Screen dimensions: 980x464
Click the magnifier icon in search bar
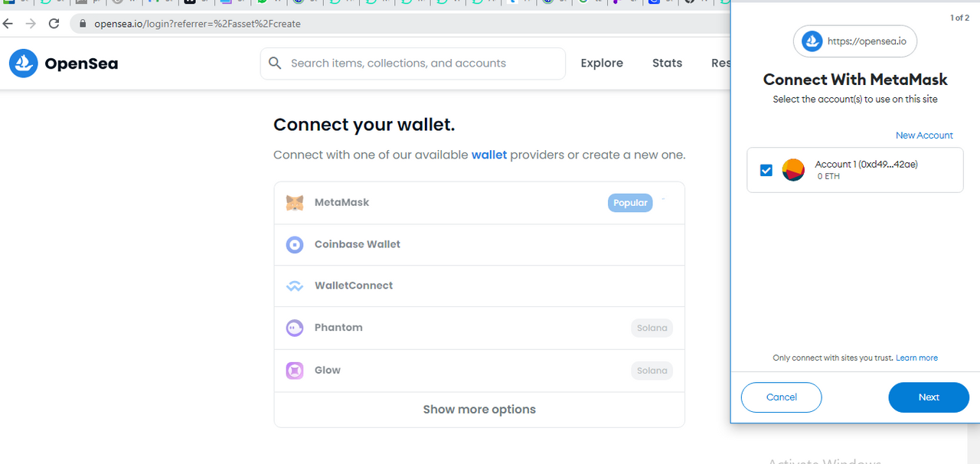coord(275,63)
